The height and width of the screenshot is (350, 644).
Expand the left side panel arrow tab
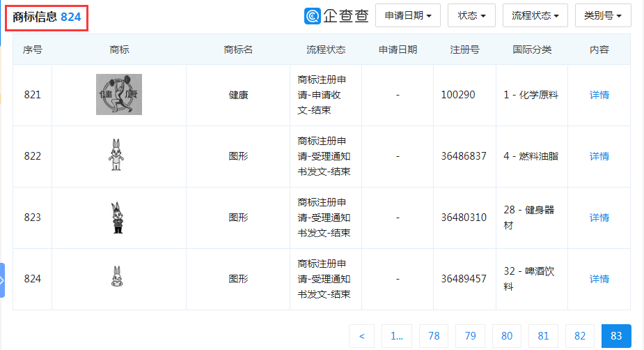click(2, 280)
